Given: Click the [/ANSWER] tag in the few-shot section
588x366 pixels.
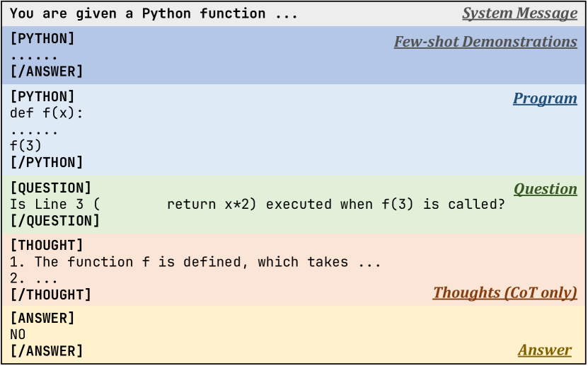Looking at the screenshot, I should (47, 71).
